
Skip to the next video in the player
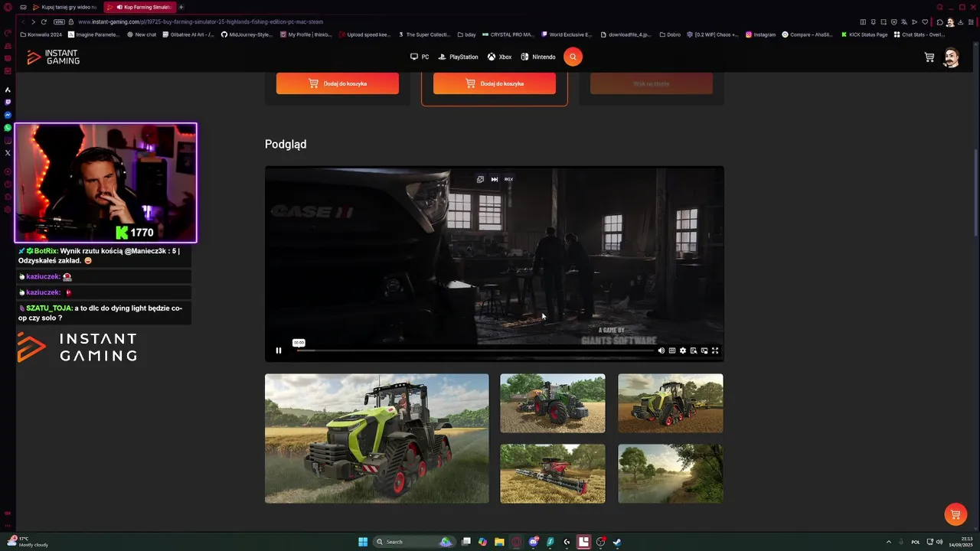tap(495, 179)
